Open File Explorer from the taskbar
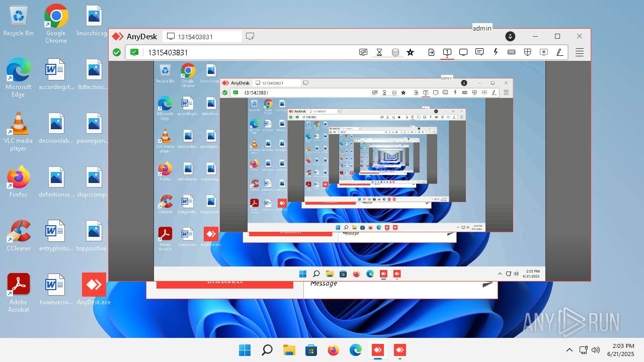This screenshot has width=644, height=362. click(x=289, y=350)
